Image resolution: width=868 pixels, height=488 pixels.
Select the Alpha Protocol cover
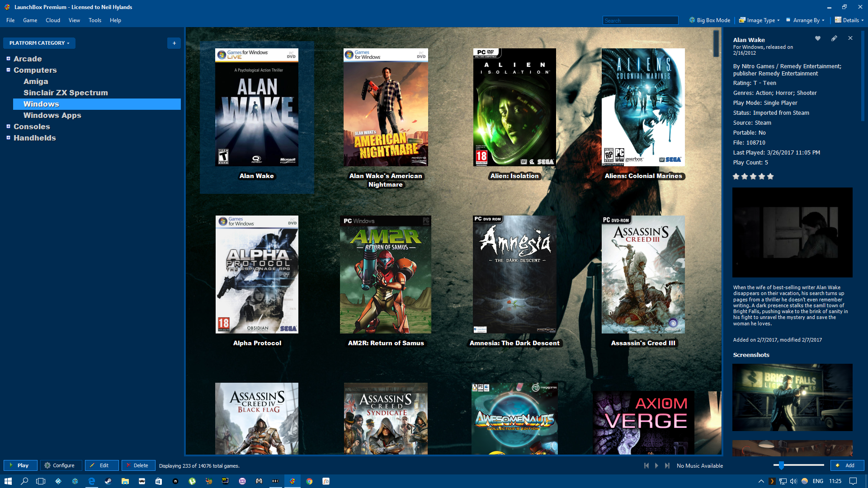pos(257,274)
